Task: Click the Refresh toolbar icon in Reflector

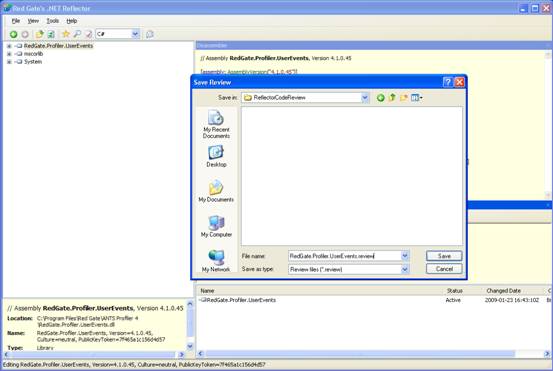Action: [x=51, y=34]
